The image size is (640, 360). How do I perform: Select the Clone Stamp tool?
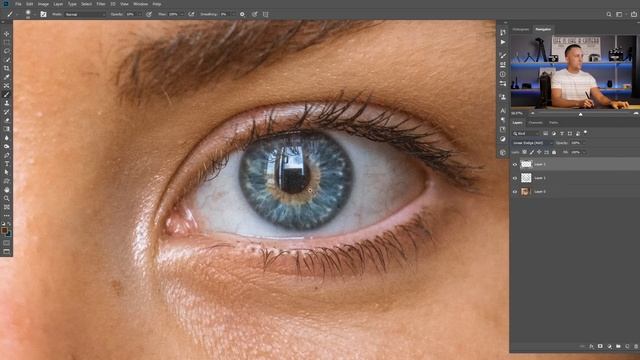(7, 103)
